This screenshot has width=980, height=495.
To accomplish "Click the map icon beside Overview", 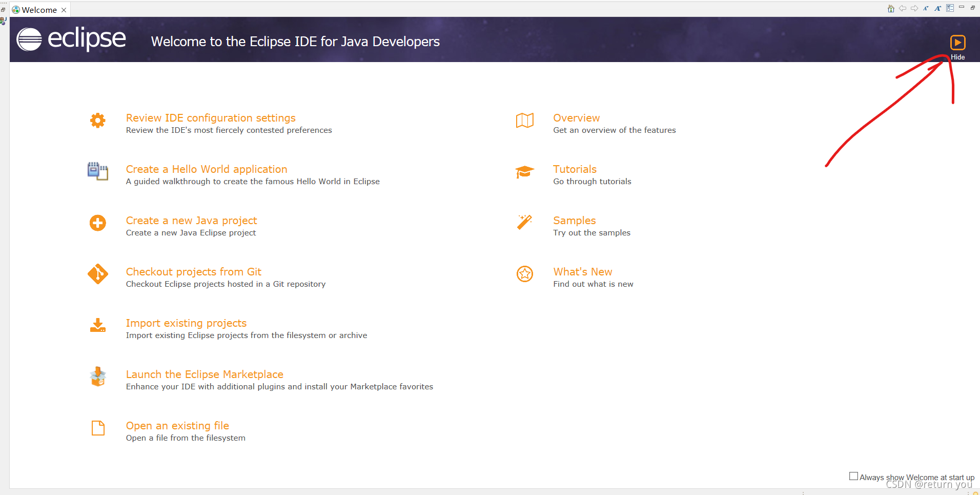I will click(x=525, y=121).
